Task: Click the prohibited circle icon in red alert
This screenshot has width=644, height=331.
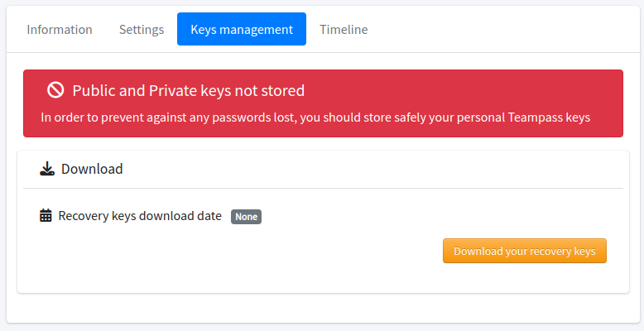Action: 55,89
